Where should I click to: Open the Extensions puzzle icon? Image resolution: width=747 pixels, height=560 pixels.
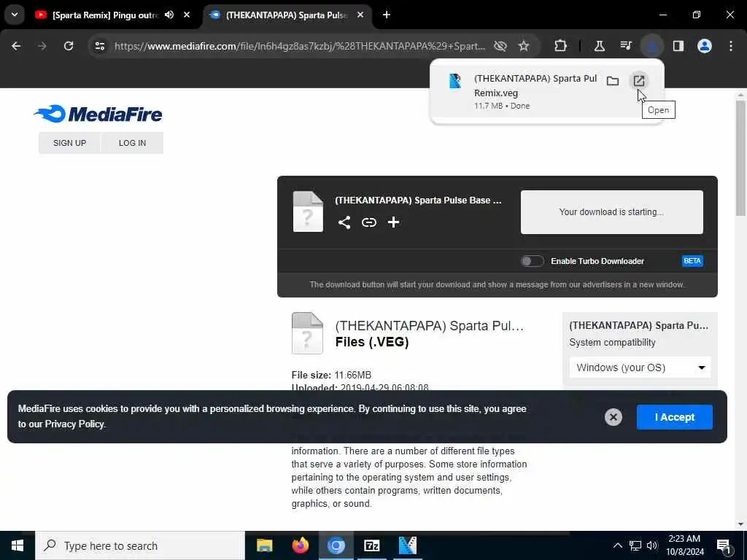coord(561,46)
